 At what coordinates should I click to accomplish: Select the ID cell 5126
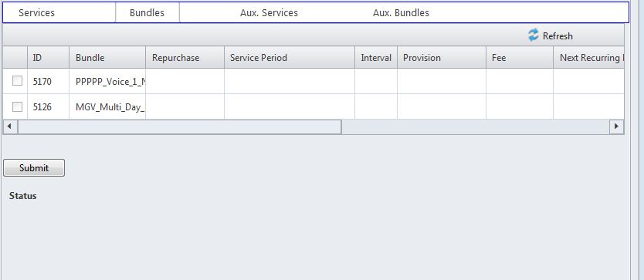tap(48, 106)
